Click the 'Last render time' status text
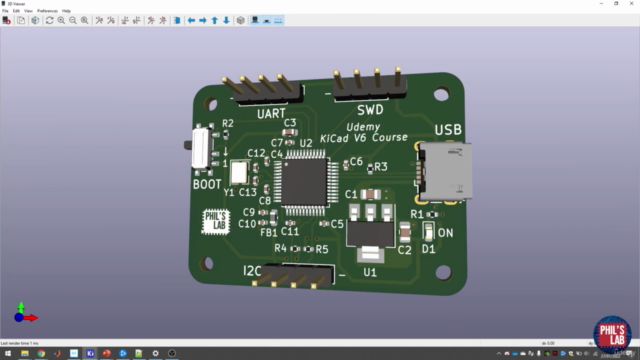 [x=20, y=343]
